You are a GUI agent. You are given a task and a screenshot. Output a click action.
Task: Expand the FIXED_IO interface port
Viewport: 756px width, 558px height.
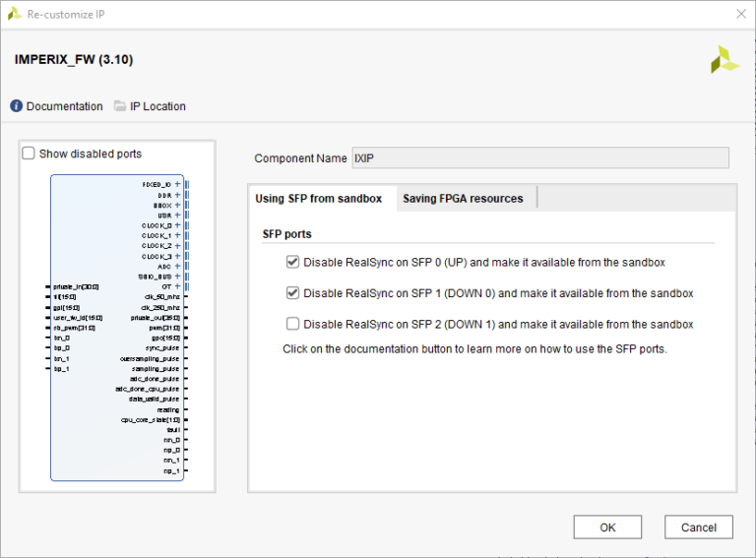point(177,184)
